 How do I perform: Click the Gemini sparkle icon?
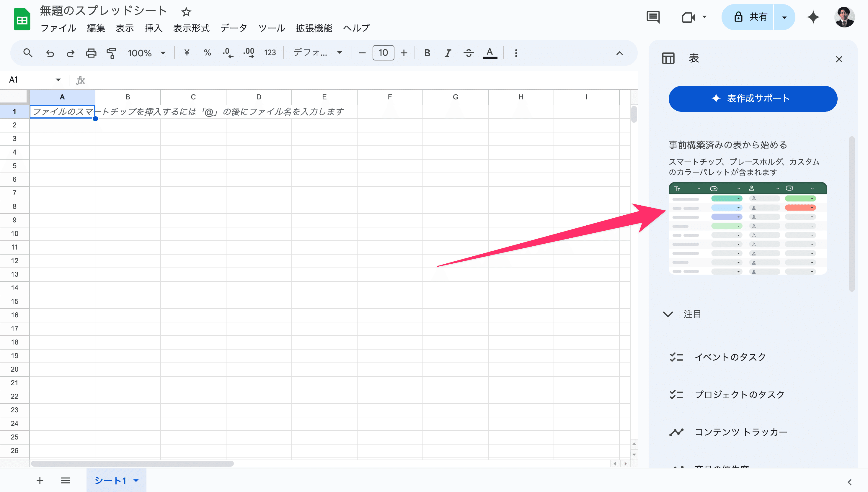(x=813, y=17)
